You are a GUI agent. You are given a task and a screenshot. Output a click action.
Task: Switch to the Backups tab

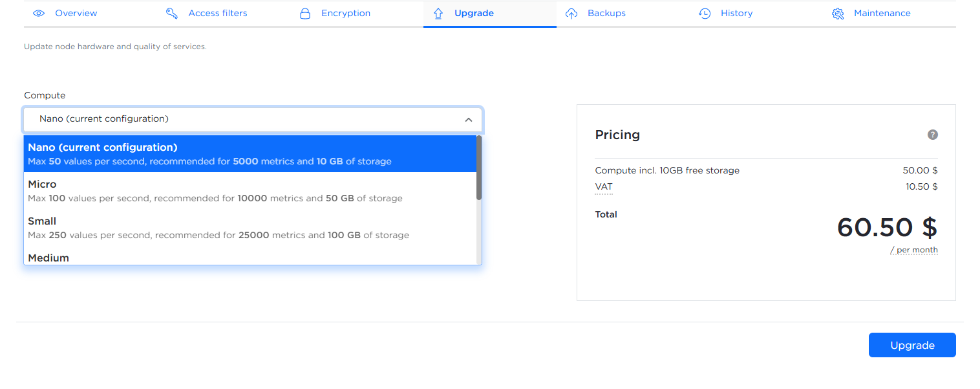tap(606, 13)
